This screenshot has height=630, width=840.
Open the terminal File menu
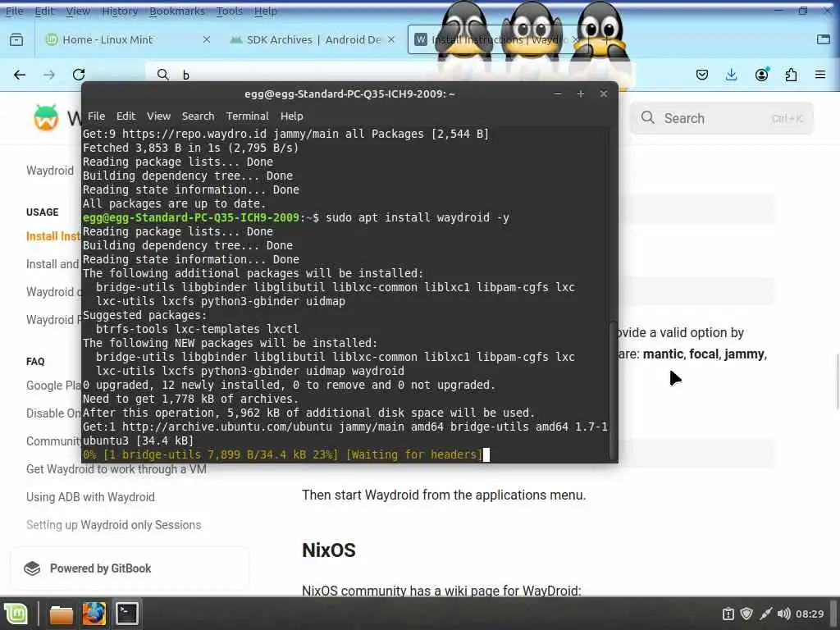[97, 116]
